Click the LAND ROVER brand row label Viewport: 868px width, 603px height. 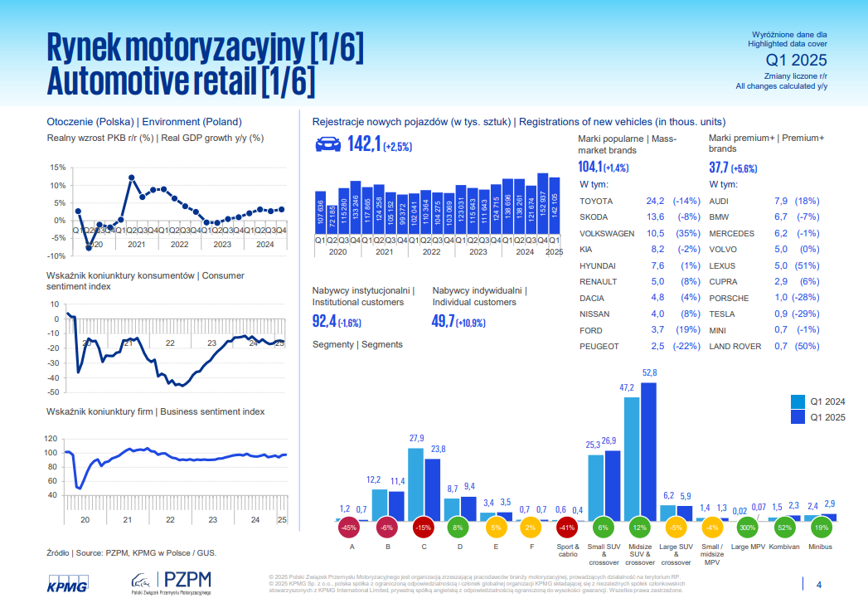(735, 347)
